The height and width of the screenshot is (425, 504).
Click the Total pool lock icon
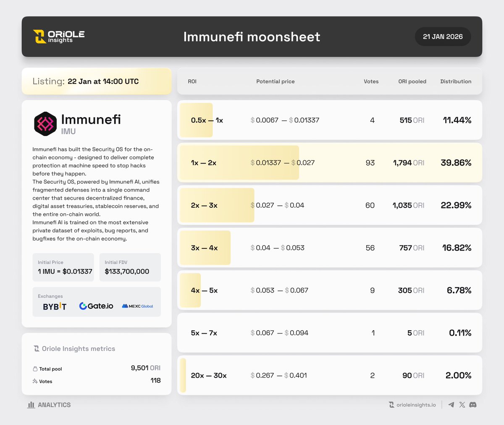tap(35, 369)
